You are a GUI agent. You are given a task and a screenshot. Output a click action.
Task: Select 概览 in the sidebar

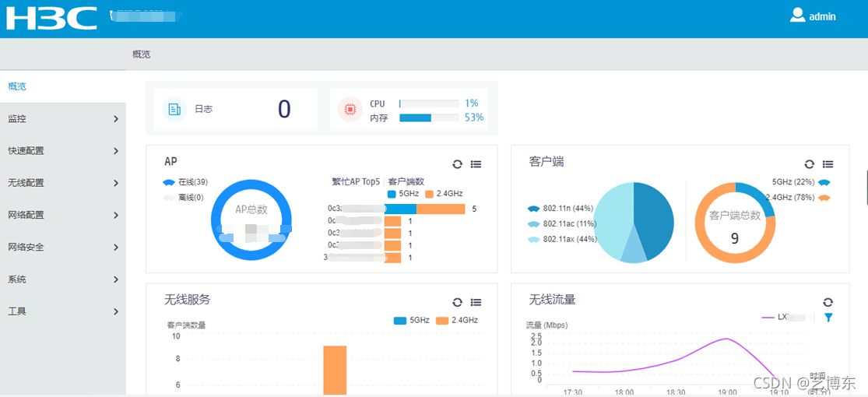[62, 86]
